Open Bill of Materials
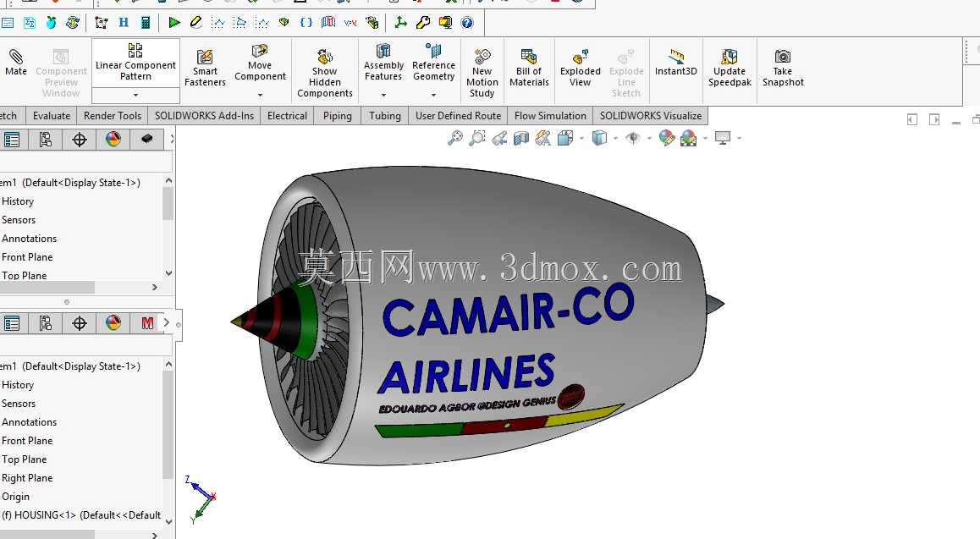This screenshot has width=980, height=539. pyautogui.click(x=529, y=68)
